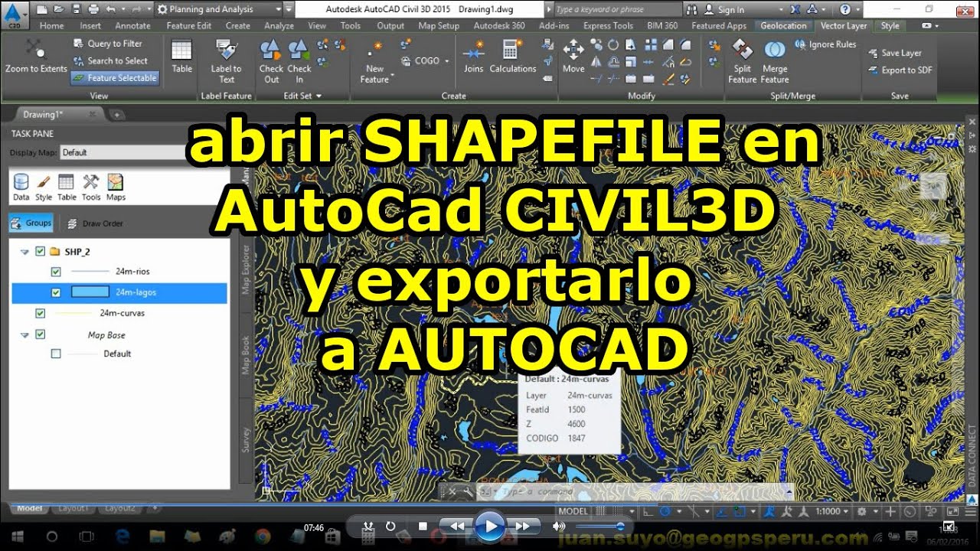Image resolution: width=980 pixels, height=551 pixels.
Task: Click the Style brush icon in Task Pane
Action: pos(44,187)
